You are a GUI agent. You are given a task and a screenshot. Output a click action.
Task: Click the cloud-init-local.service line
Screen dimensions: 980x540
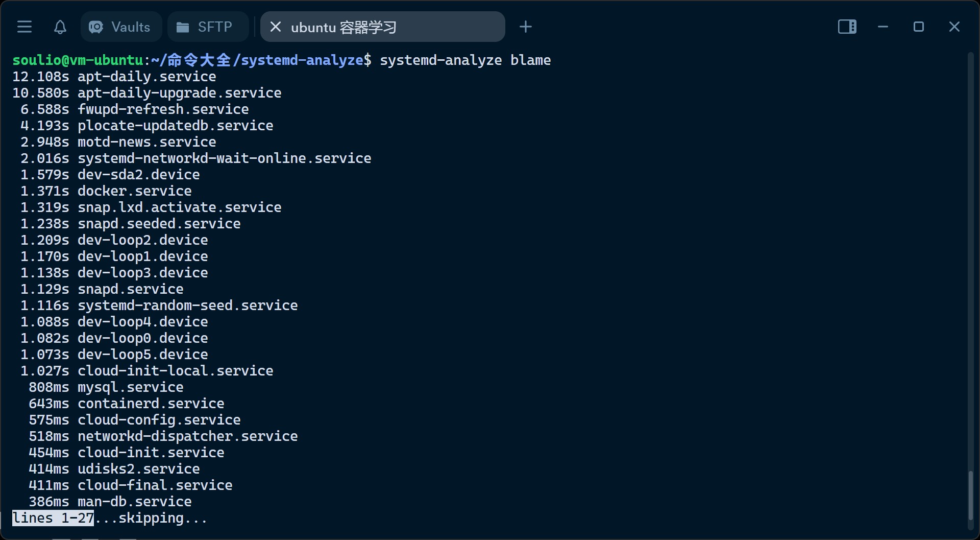coord(147,371)
